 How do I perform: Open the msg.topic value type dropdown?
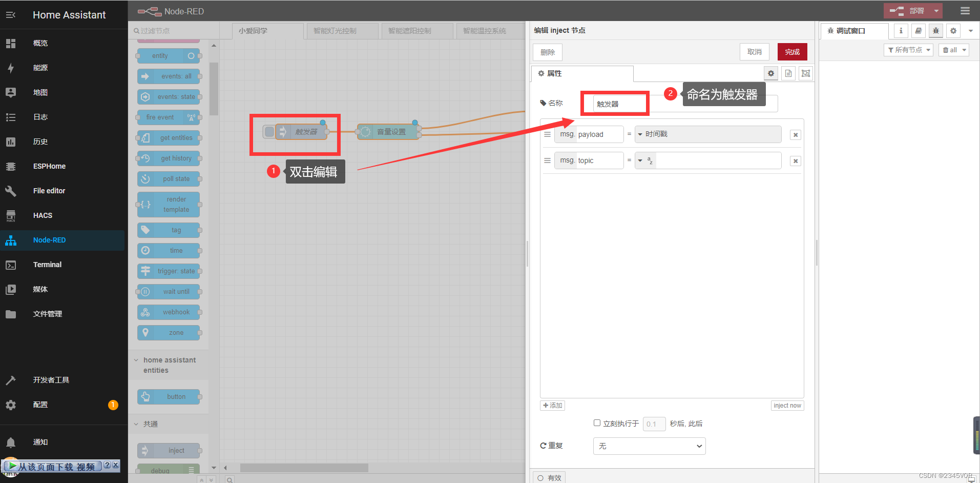(x=645, y=160)
